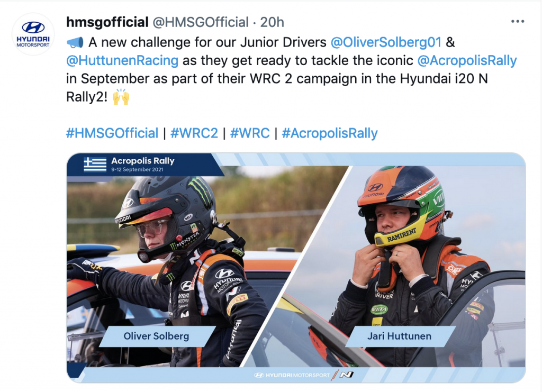Click the raised hands emoji
The image size is (542, 392).
point(121,97)
